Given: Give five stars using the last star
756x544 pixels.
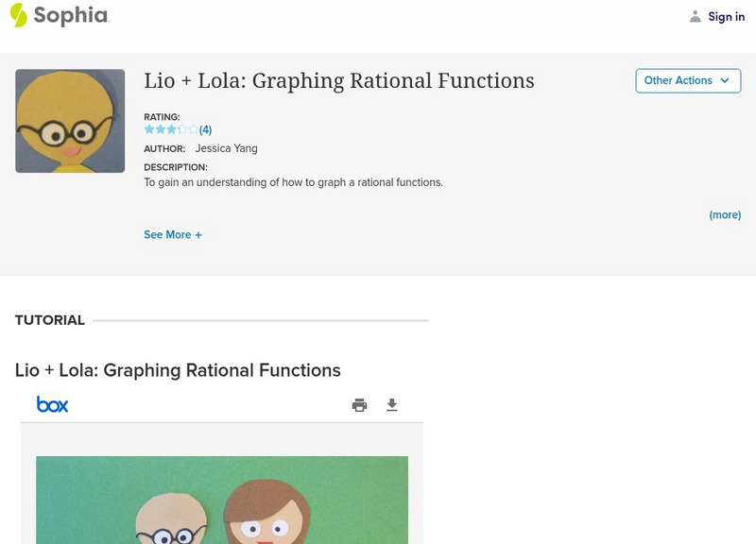Looking at the screenshot, I should 193,129.
